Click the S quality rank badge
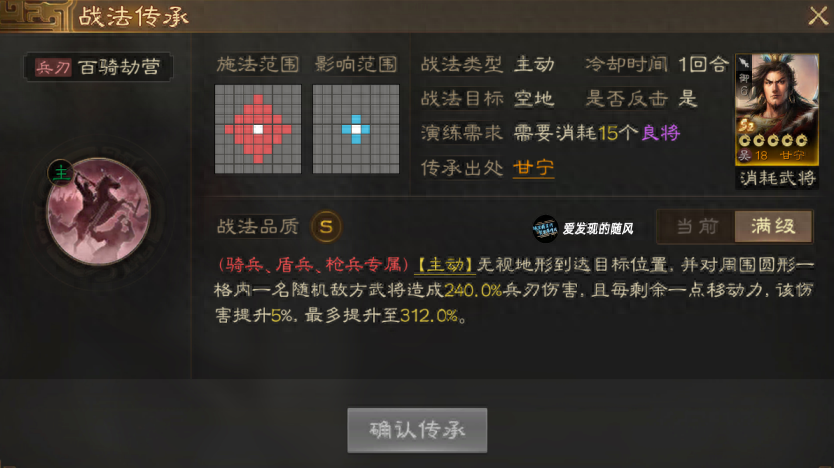Screen dimensions: 834x468 [x=326, y=227]
